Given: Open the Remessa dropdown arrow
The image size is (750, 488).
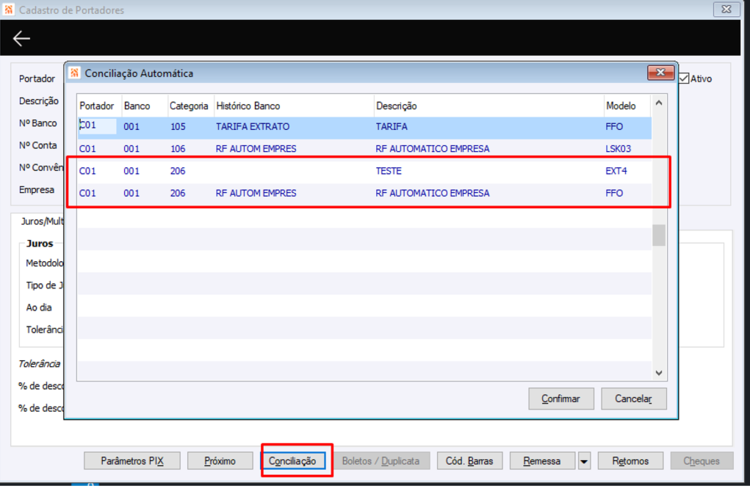Looking at the screenshot, I should click(x=584, y=461).
